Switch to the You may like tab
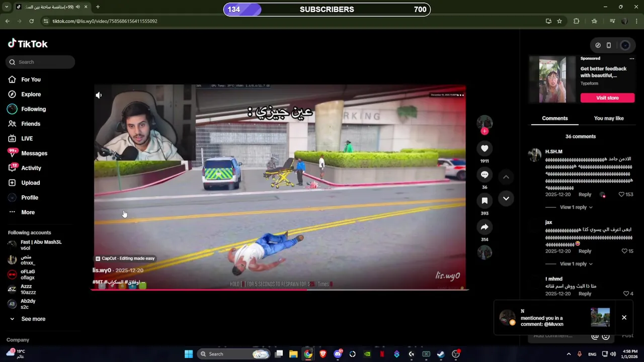Screen dimensions: 644x362 [609, 118]
